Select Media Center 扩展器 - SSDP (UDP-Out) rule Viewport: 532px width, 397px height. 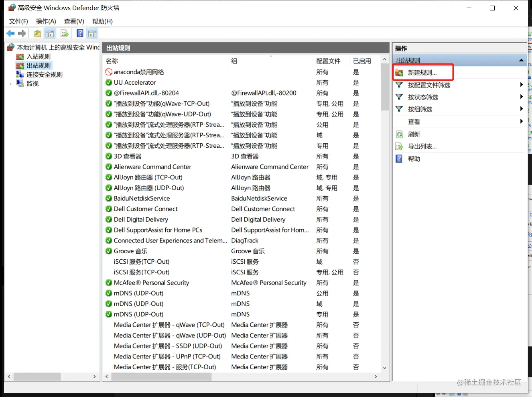coord(168,346)
